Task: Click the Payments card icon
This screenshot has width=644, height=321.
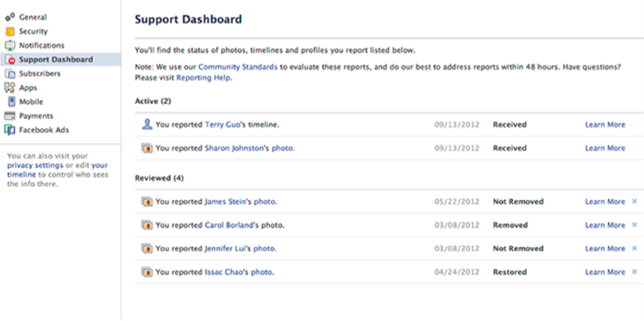Action: point(10,116)
